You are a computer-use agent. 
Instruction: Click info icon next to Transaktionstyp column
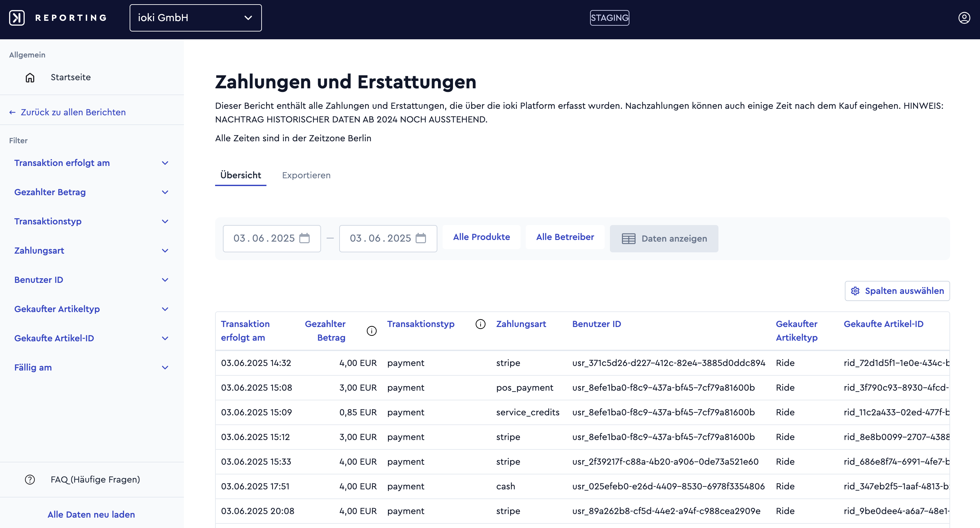[481, 324]
